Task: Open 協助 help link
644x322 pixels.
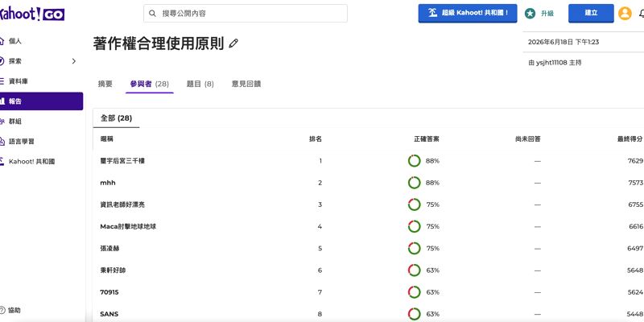Action: click(x=14, y=310)
